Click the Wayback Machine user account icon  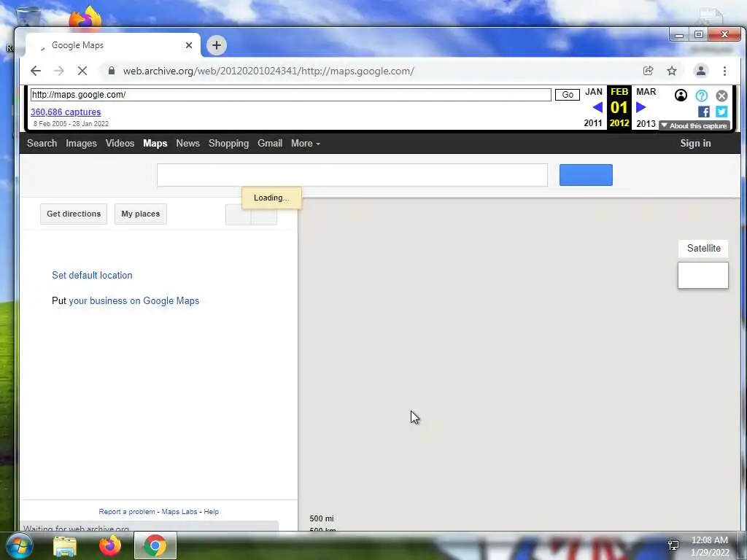click(681, 96)
